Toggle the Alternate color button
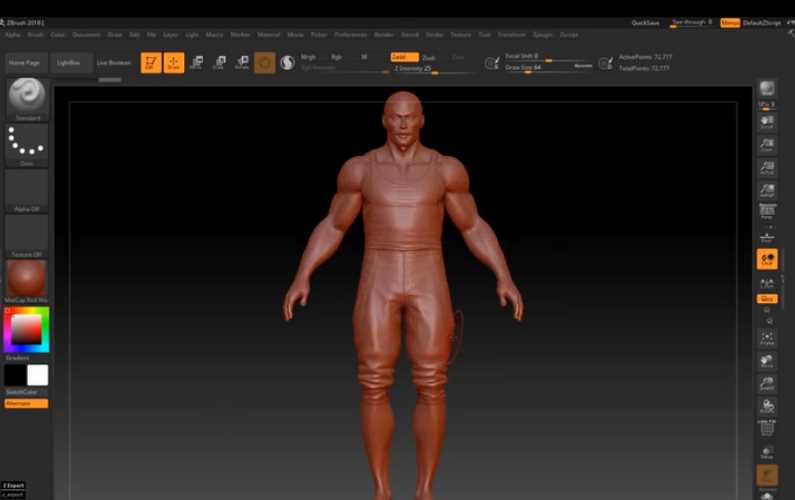Image resolution: width=795 pixels, height=500 pixels. [x=26, y=404]
